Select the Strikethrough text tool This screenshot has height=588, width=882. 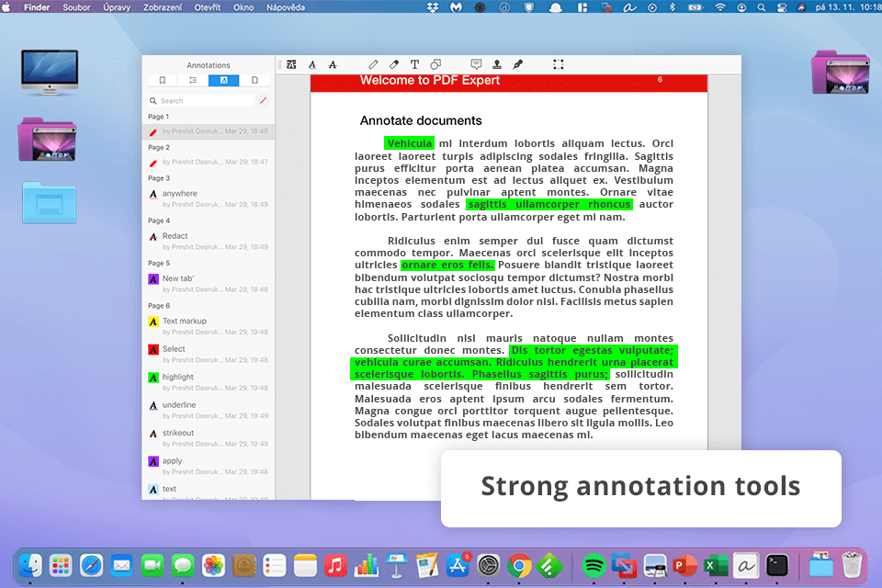(333, 65)
